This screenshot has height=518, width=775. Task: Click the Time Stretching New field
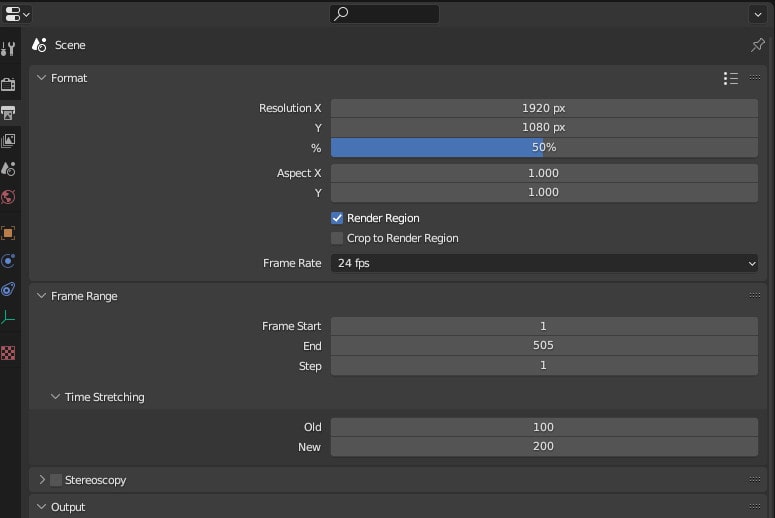[x=544, y=446]
